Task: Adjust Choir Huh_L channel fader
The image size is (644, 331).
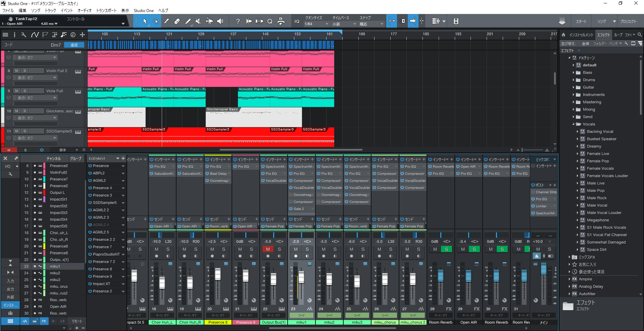Action: pos(162,283)
